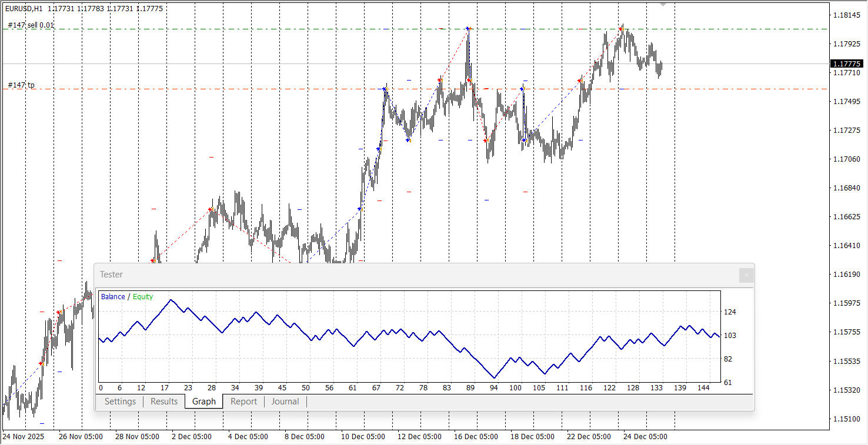
Task: Click the gray auto-scroll triangle at chart top
Action: (663, 5)
